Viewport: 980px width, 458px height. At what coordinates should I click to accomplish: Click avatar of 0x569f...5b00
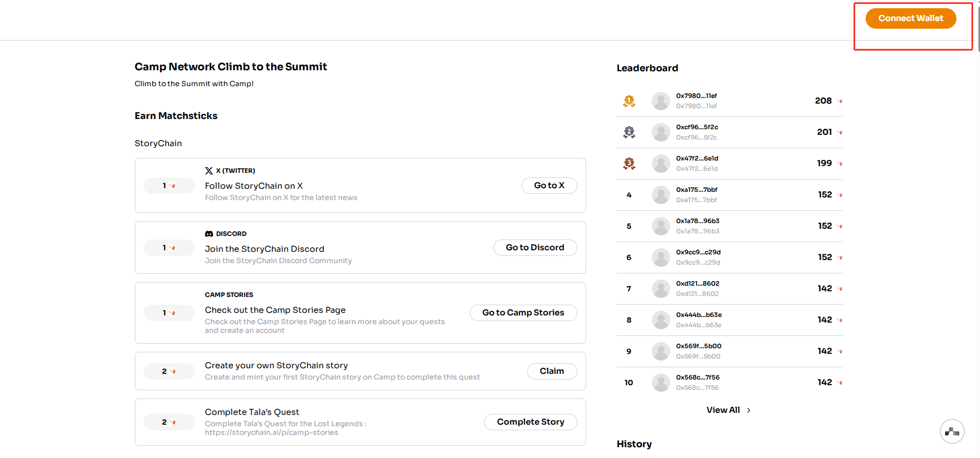click(x=661, y=351)
